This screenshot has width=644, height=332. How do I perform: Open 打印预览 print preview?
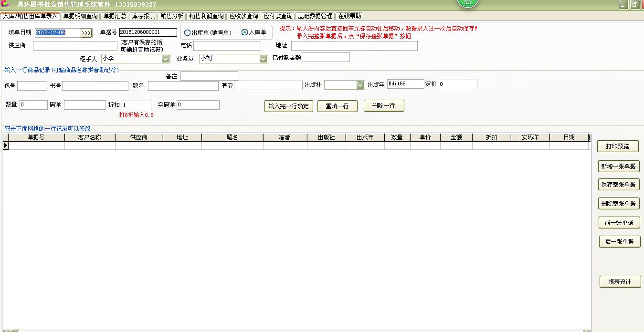click(618, 146)
